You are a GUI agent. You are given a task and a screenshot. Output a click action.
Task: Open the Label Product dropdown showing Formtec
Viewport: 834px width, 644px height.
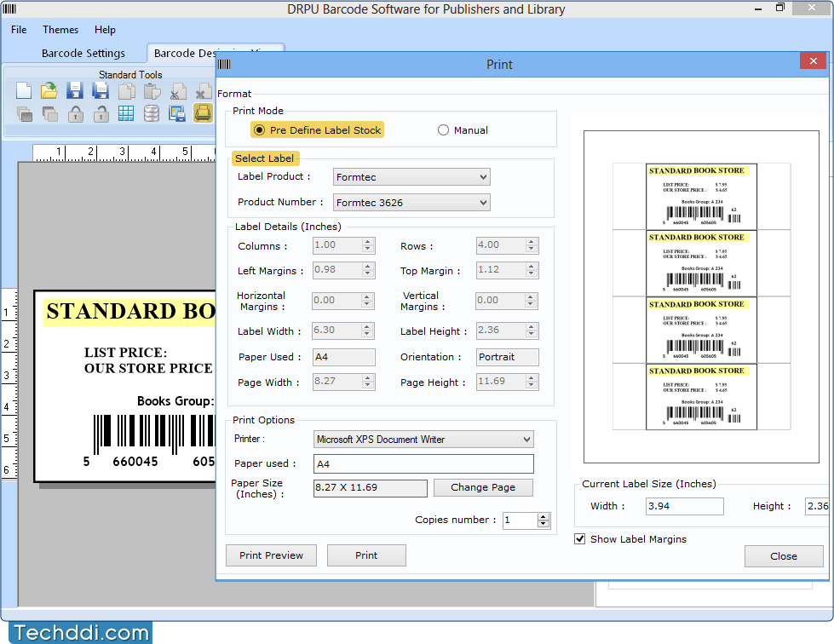point(411,177)
